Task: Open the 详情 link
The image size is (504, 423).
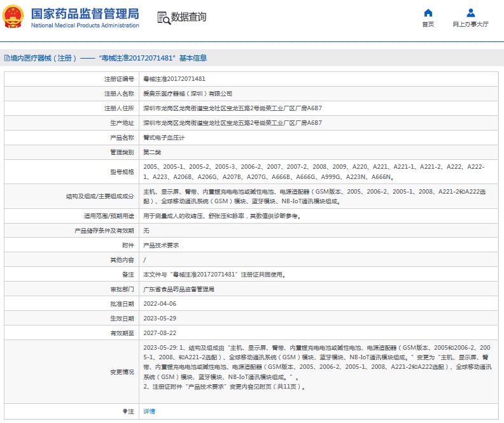Action: (x=149, y=412)
